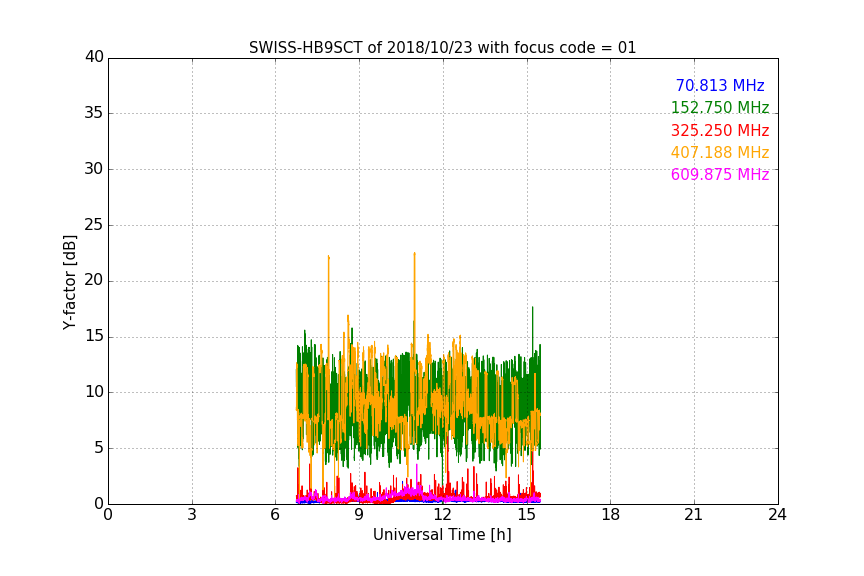864x576 pixels.
Task: Select the 70.813 MHz legend label
Action: point(720,85)
